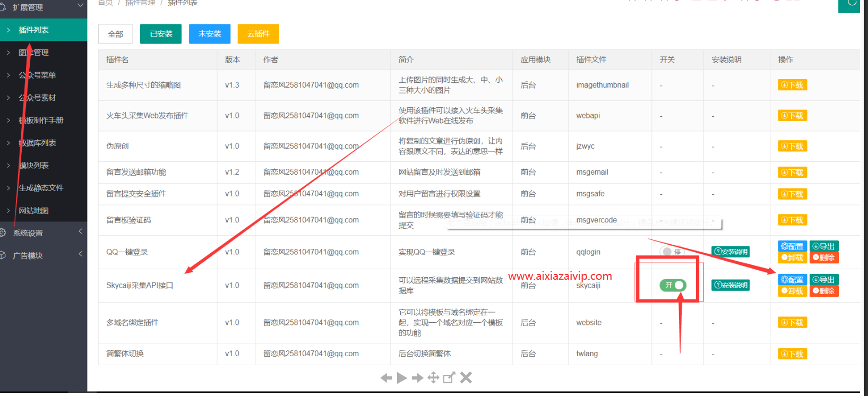Viewport: 868px width, 396px height.
Task: Uninstall the QQ一键登录 plugin via 卸载
Action: pos(792,257)
